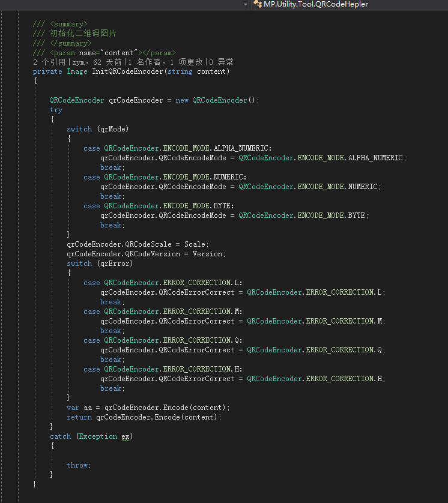The height and width of the screenshot is (503, 448).
Task: Click the class icon beside MP.Utility.Tool.QRCodeHepler
Action: pyautogui.click(x=258, y=4)
